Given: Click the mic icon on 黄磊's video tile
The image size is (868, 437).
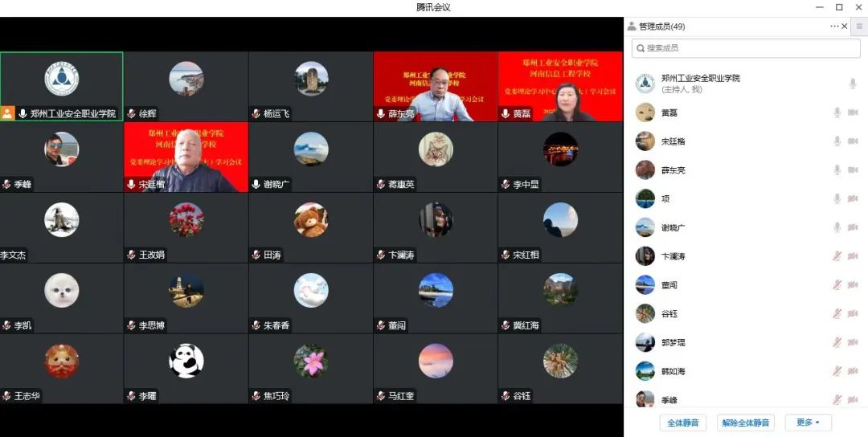Looking at the screenshot, I should tap(506, 114).
